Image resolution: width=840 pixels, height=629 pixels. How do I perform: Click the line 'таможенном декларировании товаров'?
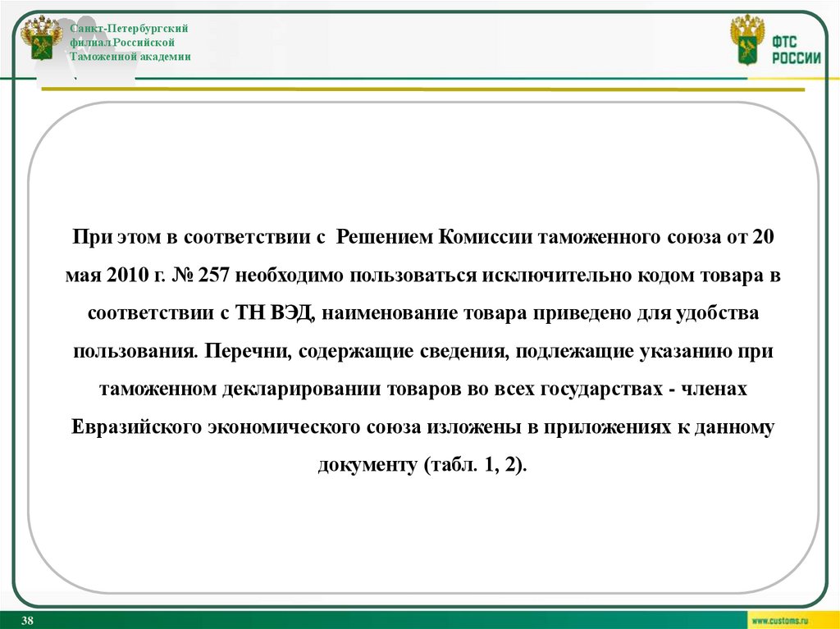click(x=423, y=389)
